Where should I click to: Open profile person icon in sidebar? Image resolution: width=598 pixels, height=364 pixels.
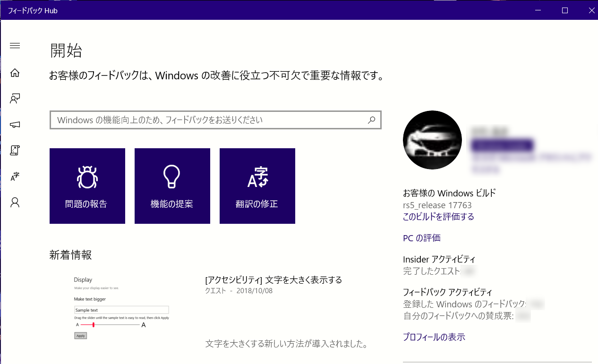pyautogui.click(x=15, y=203)
